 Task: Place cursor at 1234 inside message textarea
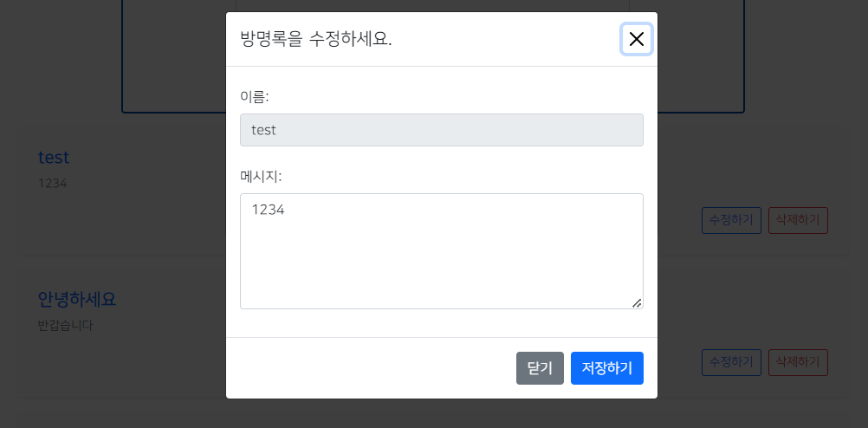268,210
